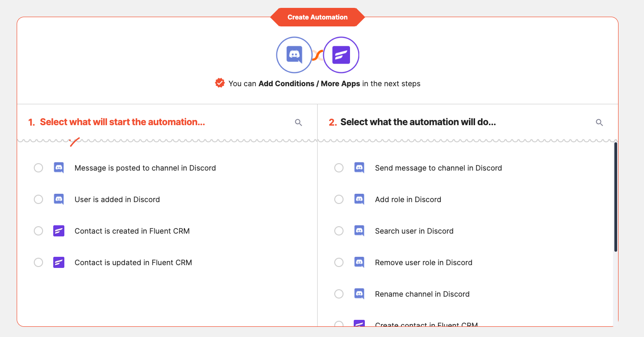The height and width of the screenshot is (337, 644).
Task: Open search icon in action panel header
Action: point(600,122)
